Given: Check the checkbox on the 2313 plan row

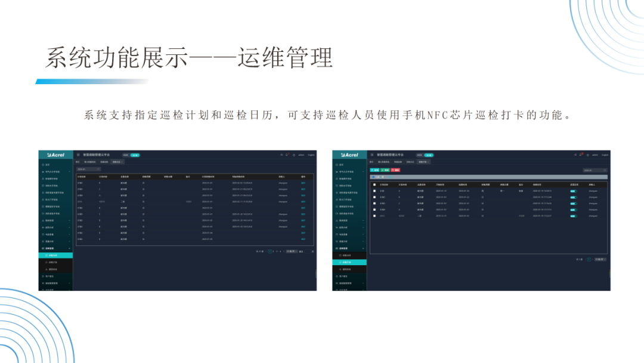Looking at the screenshot, I should pyautogui.click(x=374, y=216).
